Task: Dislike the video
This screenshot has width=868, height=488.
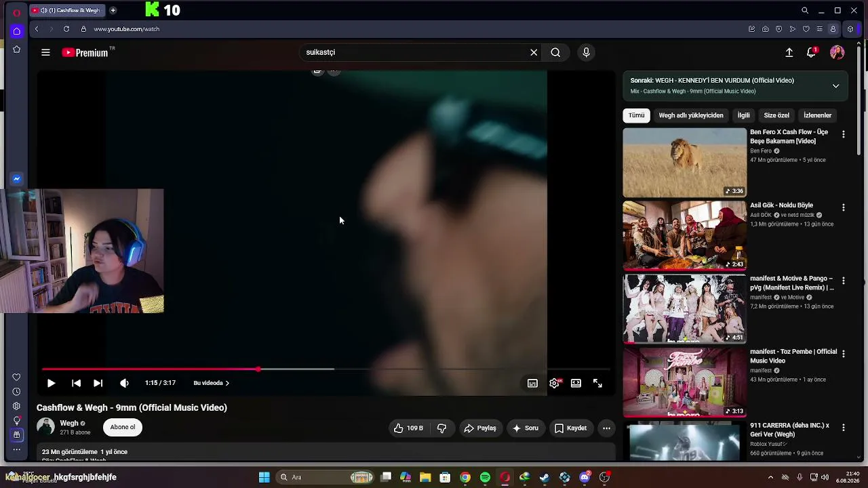Action: (x=442, y=428)
